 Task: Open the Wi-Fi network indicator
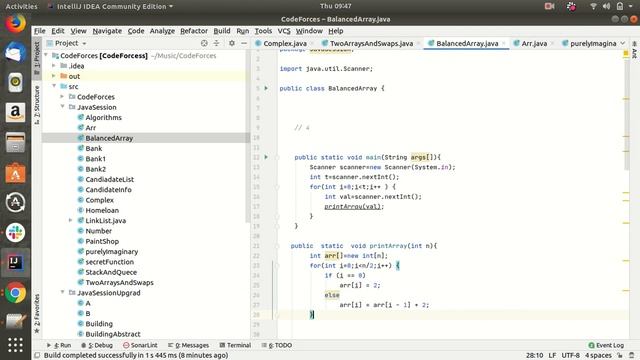[x=593, y=6]
